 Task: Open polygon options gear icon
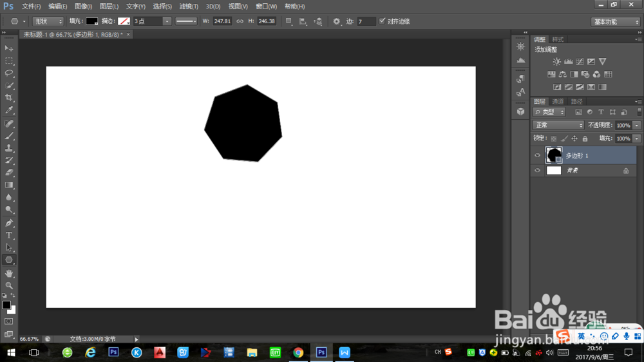coord(336,21)
